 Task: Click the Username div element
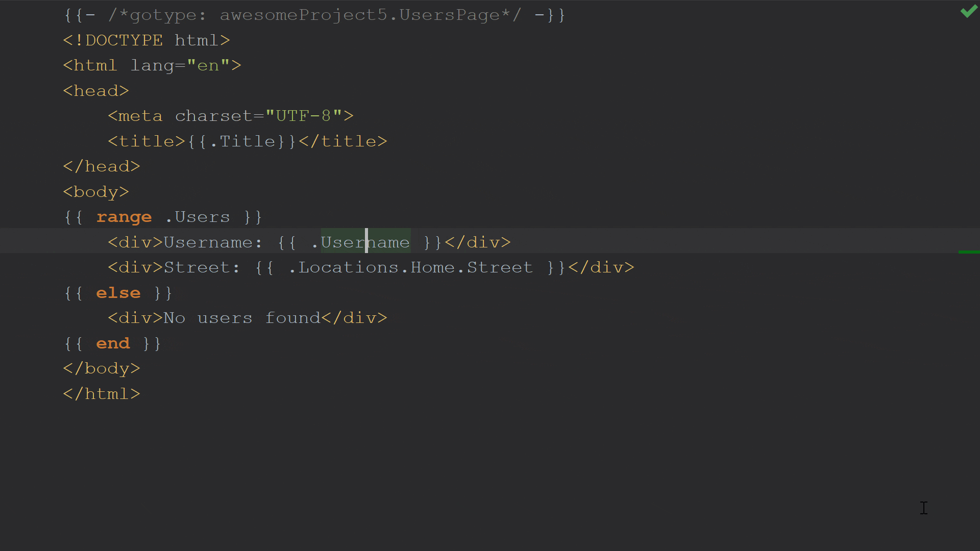tap(309, 241)
